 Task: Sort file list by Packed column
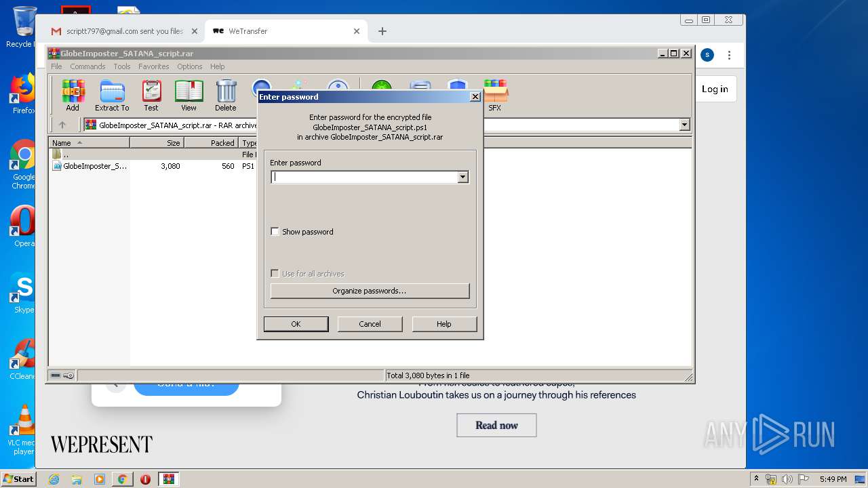coord(211,143)
